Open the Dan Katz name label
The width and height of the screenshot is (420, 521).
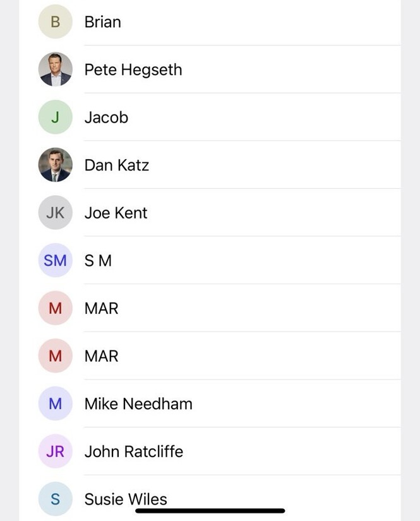[117, 165]
